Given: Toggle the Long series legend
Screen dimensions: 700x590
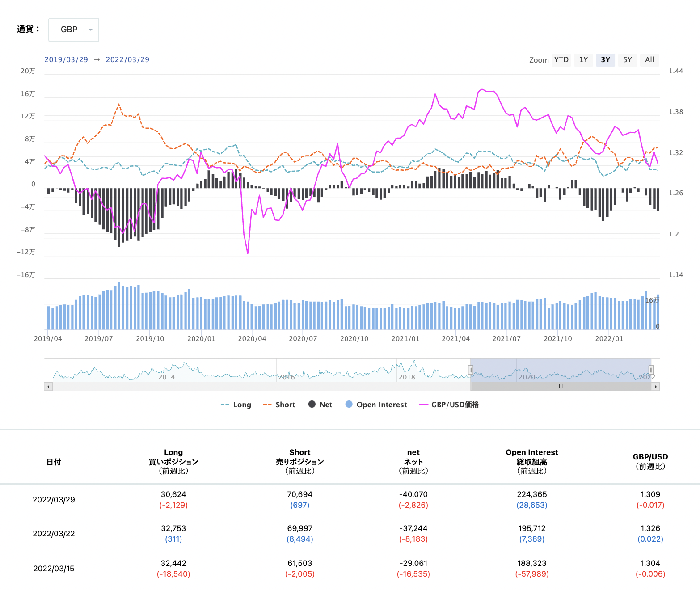Looking at the screenshot, I should pyautogui.click(x=236, y=405).
